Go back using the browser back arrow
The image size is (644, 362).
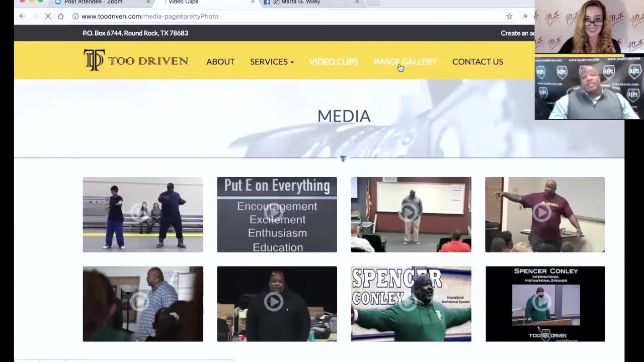[22, 16]
